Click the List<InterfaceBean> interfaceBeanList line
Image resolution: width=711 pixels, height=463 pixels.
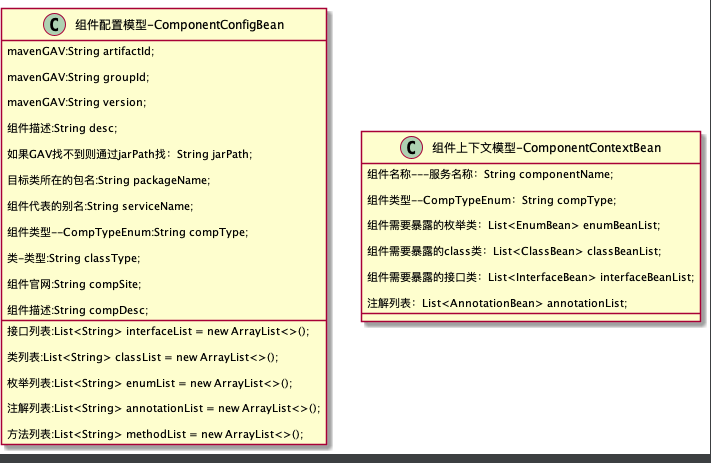pyautogui.click(x=531, y=277)
